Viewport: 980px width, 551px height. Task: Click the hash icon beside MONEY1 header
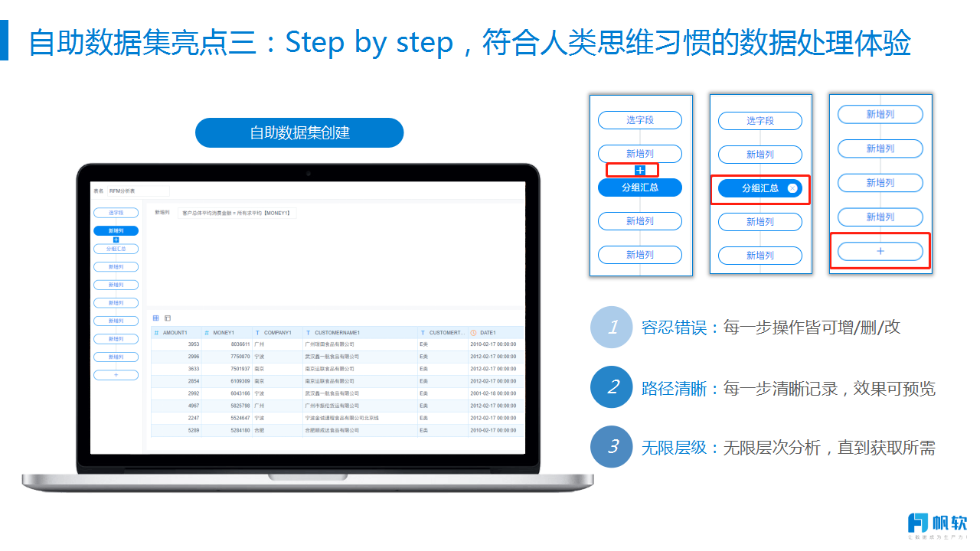tap(207, 333)
